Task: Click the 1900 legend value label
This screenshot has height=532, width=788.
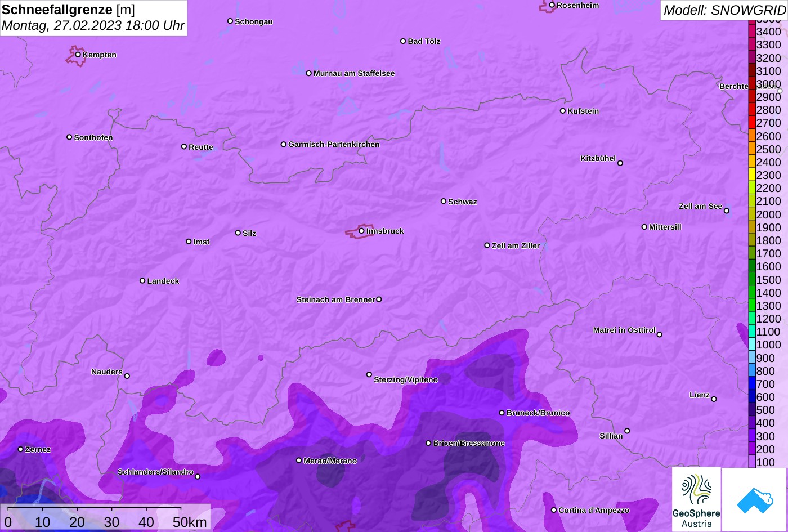Action: (769, 227)
